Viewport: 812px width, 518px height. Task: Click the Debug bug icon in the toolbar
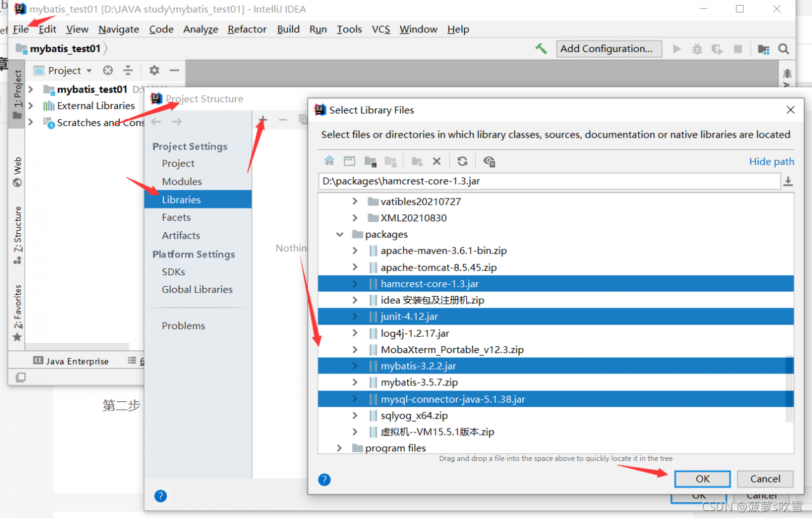(x=697, y=49)
